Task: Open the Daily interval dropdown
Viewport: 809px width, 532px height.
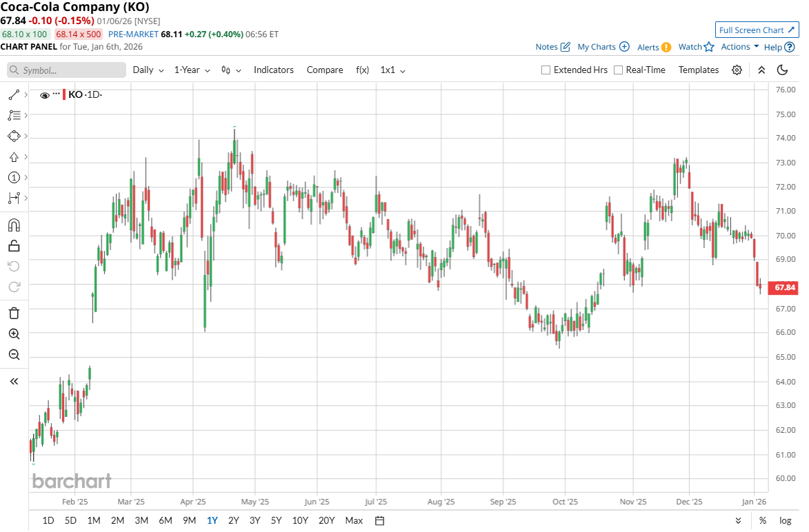Action: 148,70
